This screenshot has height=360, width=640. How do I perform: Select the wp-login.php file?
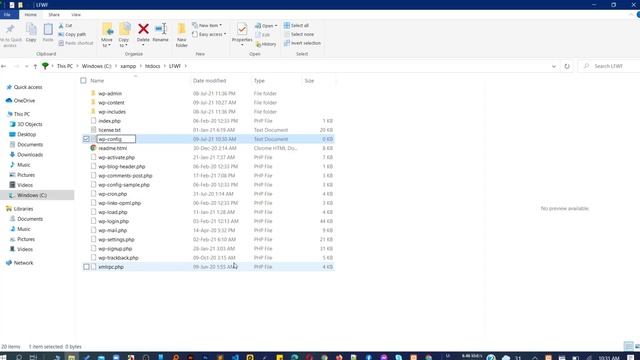tap(208, 221)
